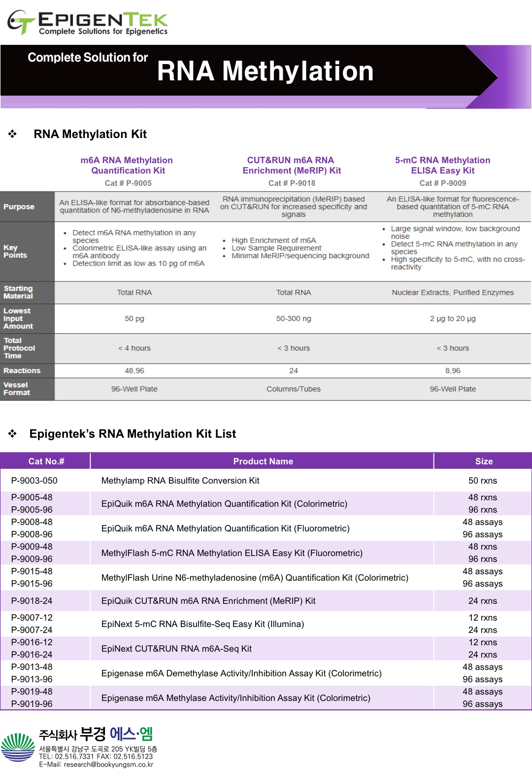Select the '50 rxns' size cell
Viewport: 532px width, 769px height.
483,481
